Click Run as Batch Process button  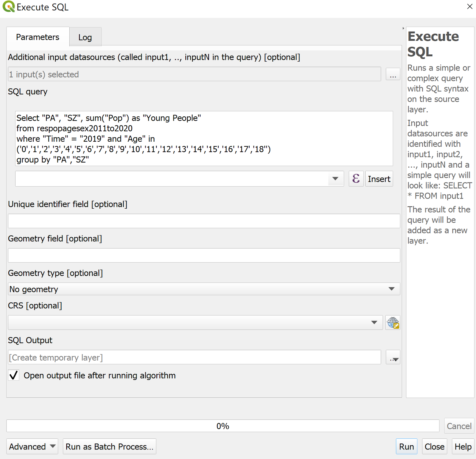pyautogui.click(x=109, y=446)
